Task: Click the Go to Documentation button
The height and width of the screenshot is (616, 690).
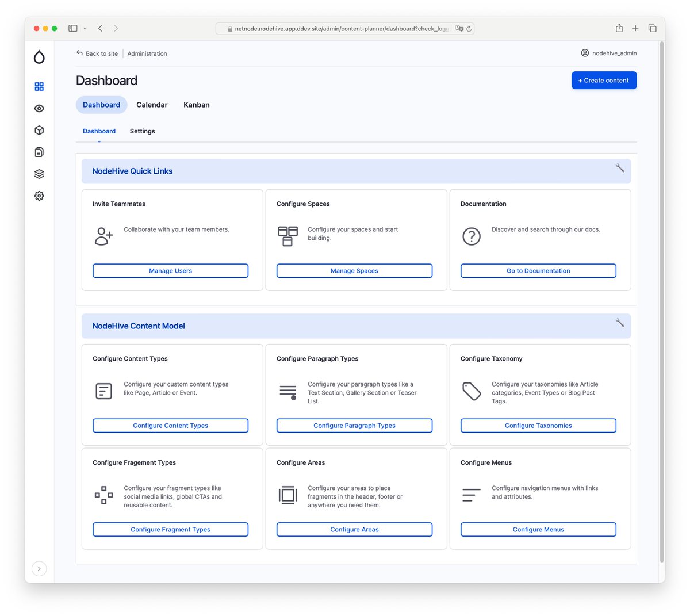Action: coord(539,271)
